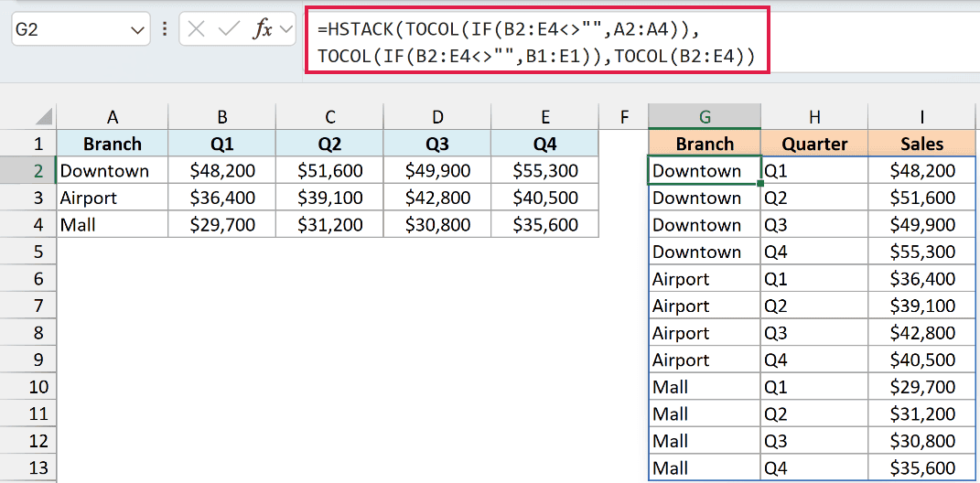Click the Mall cell in column A
This screenshot has width=980, height=483.
tap(113, 224)
